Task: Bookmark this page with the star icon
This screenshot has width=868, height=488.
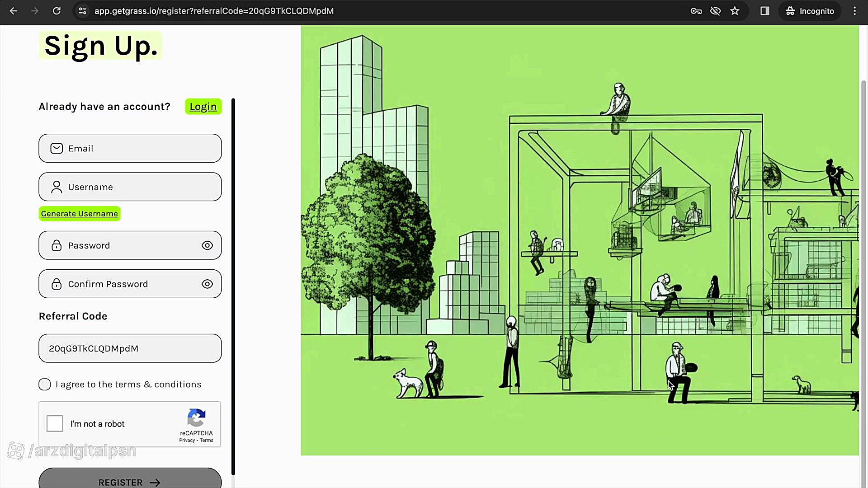Action: click(735, 11)
